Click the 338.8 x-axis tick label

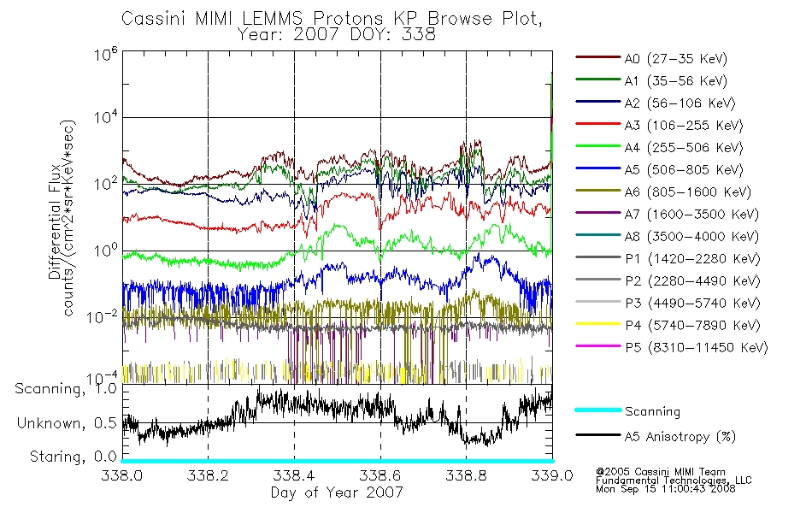coord(466,475)
